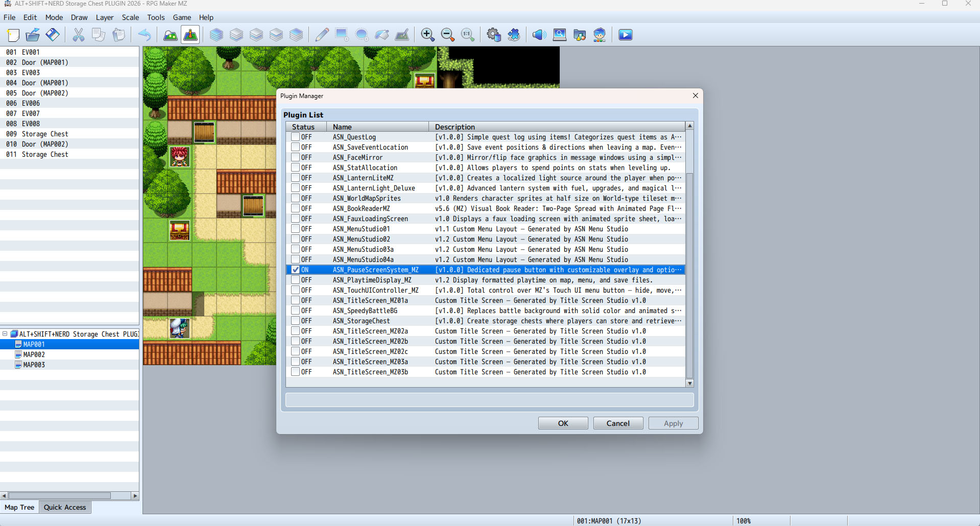Click Cancel in Plugin Manager
980x526 pixels.
(x=618, y=423)
